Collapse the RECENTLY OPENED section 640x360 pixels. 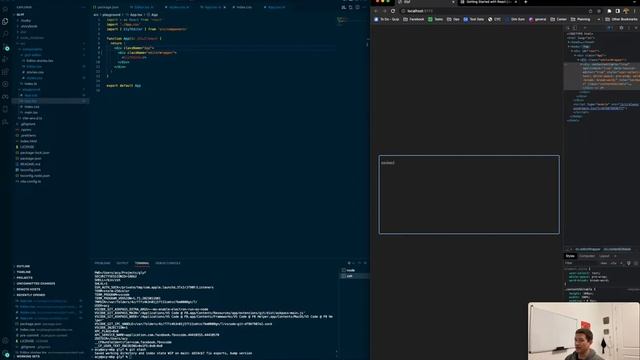[x=31, y=295]
